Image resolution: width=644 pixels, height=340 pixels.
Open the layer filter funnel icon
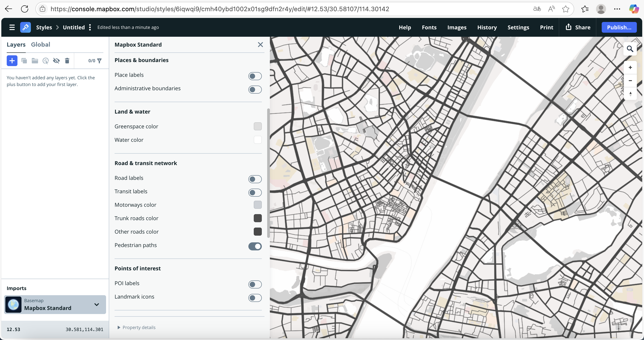(x=99, y=60)
